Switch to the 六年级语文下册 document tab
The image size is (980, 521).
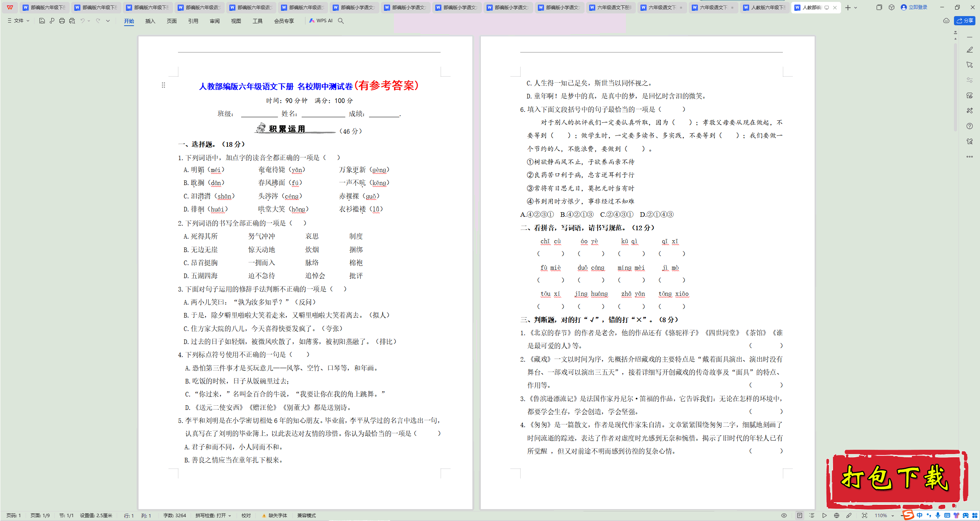point(610,7)
